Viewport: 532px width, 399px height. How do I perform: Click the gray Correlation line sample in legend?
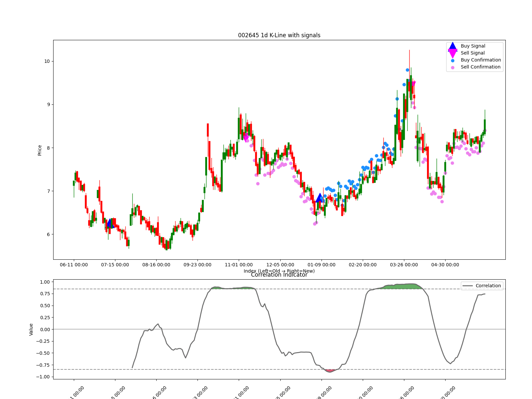(467, 286)
